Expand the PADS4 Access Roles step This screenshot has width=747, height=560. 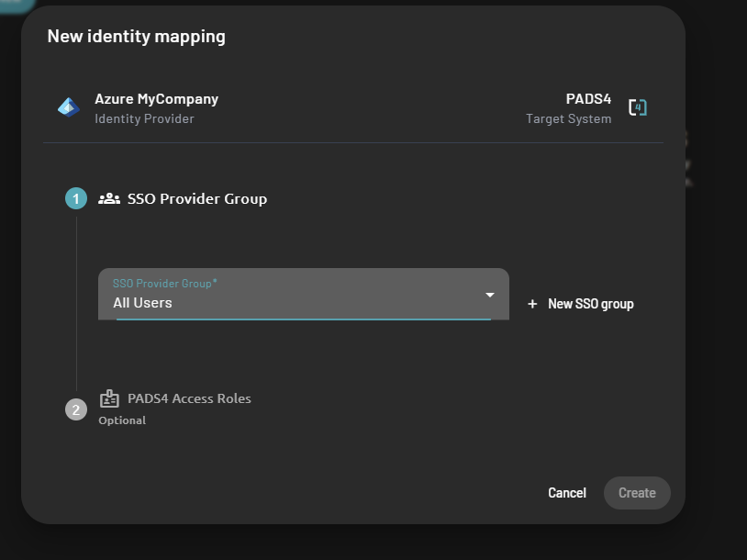189,399
